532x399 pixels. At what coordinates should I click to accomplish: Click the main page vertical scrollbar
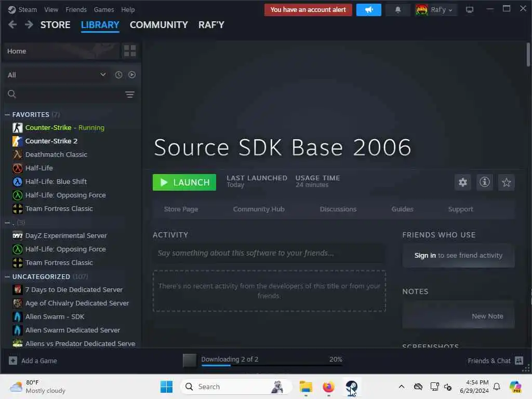click(528, 55)
